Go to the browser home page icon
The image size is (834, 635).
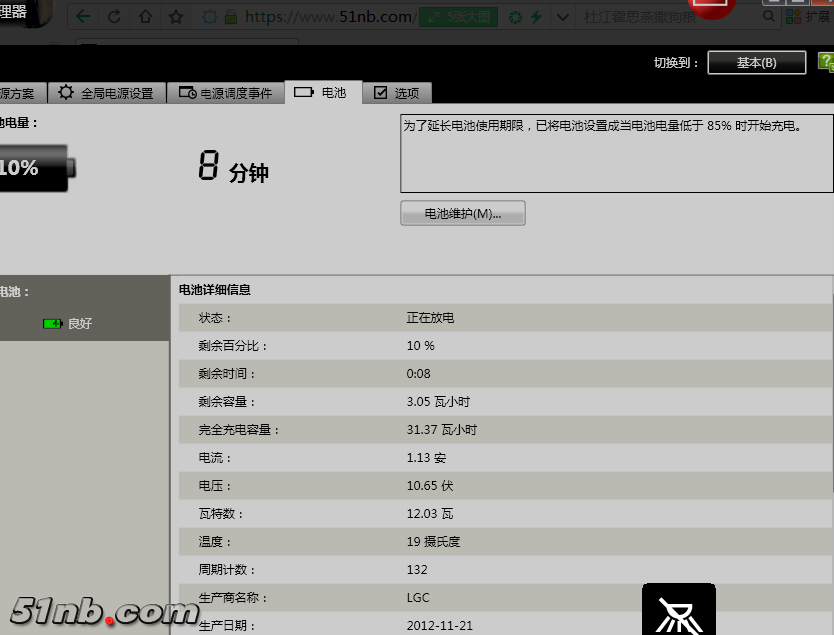[x=145, y=17]
